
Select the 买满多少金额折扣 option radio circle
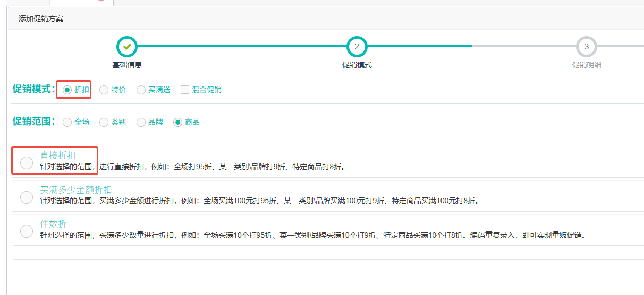point(27,197)
